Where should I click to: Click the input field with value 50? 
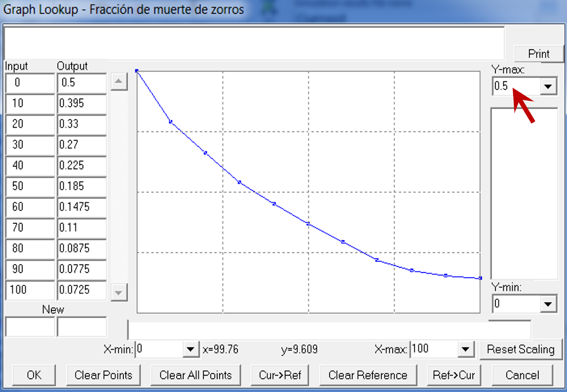click(x=30, y=186)
